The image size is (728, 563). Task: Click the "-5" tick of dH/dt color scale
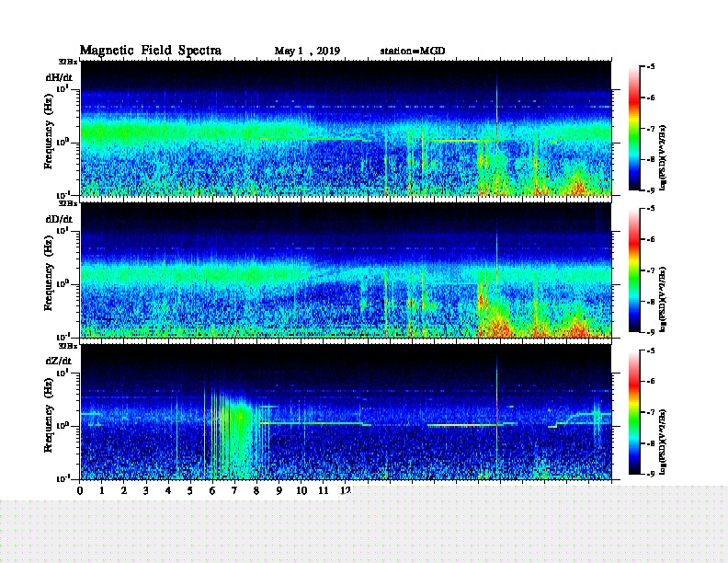651,67
